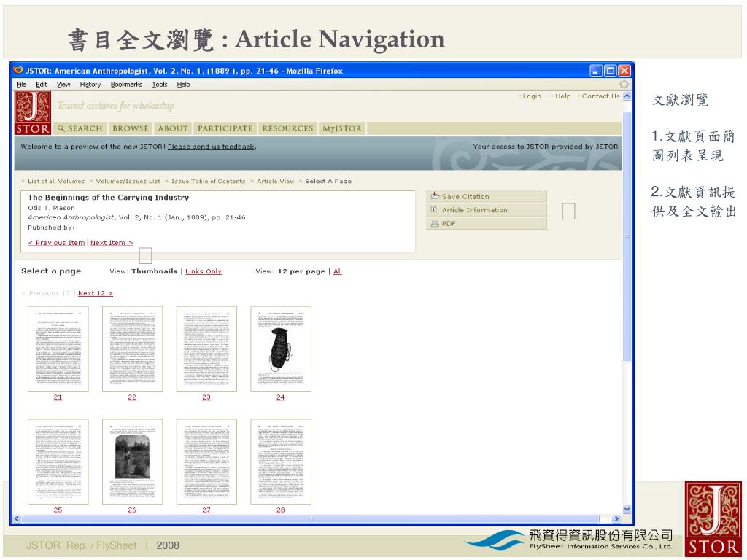Image resolution: width=747 pixels, height=560 pixels.
Task: Click Next Item link
Action: tap(112, 243)
